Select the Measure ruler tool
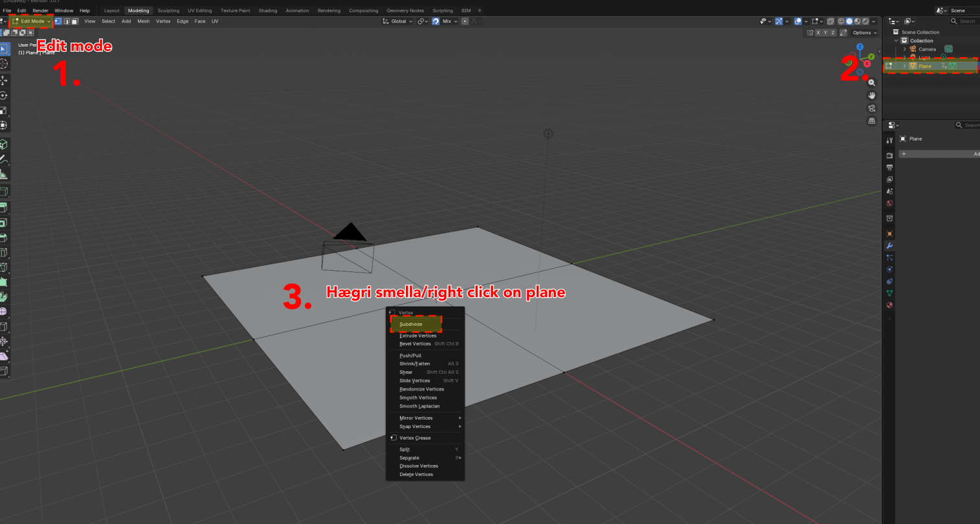Viewport: 980px width, 524px height. pos(3,174)
